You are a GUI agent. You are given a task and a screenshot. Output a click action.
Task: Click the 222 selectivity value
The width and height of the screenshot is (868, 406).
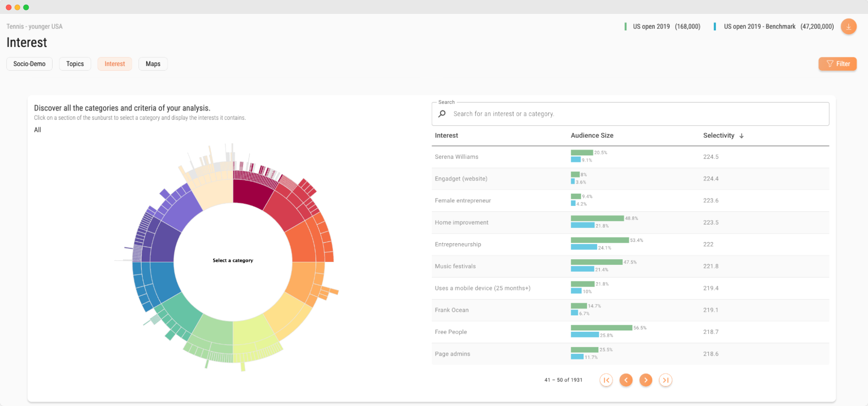pos(708,244)
